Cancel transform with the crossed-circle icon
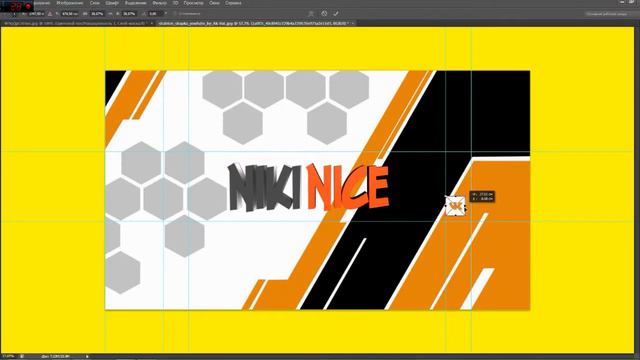Screen dimensions: 640x360 pos(324,13)
